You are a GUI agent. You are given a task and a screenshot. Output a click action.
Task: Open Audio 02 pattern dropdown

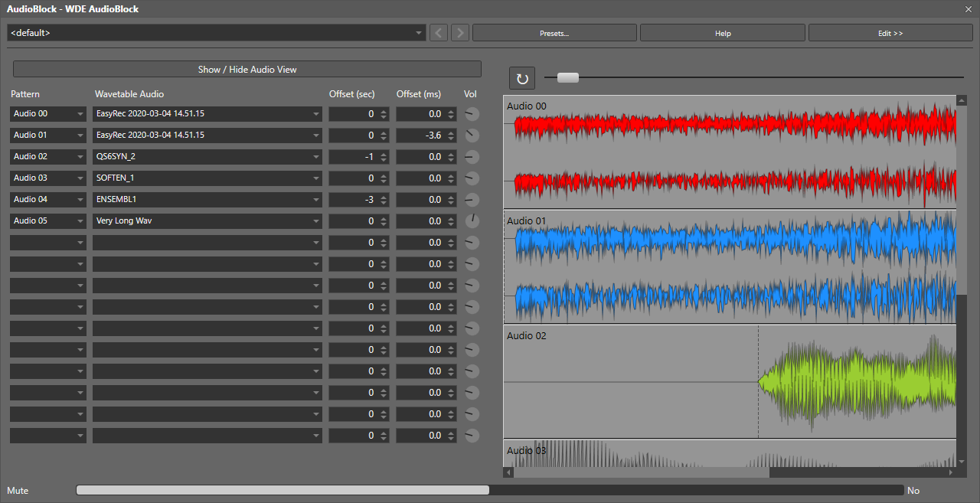click(80, 157)
